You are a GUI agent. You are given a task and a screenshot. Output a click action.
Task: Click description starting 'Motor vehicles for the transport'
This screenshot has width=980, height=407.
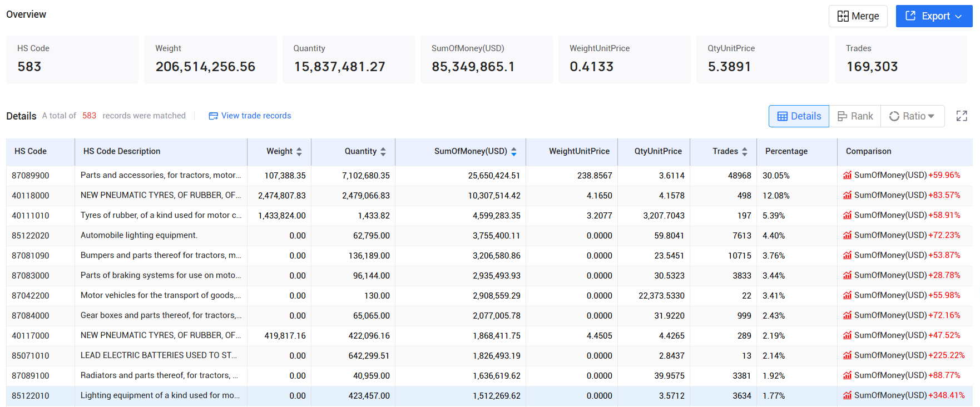[161, 295]
